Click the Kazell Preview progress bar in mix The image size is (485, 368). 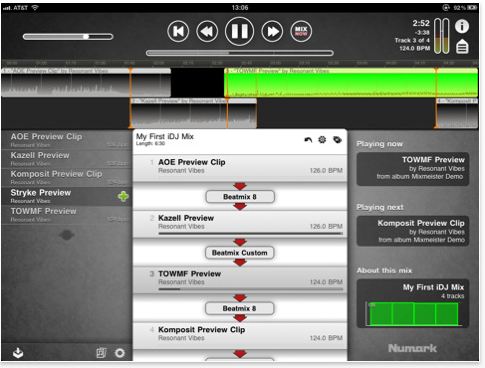pyautogui.click(x=251, y=233)
